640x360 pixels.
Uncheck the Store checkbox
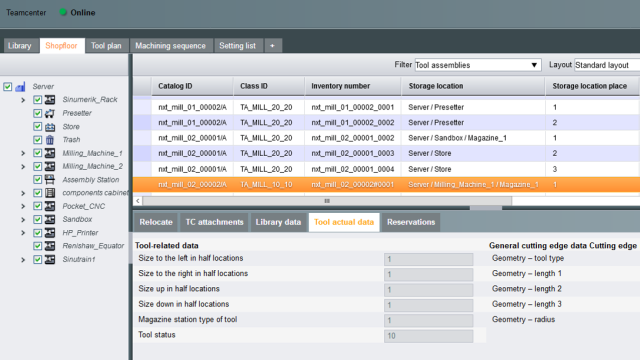38,127
